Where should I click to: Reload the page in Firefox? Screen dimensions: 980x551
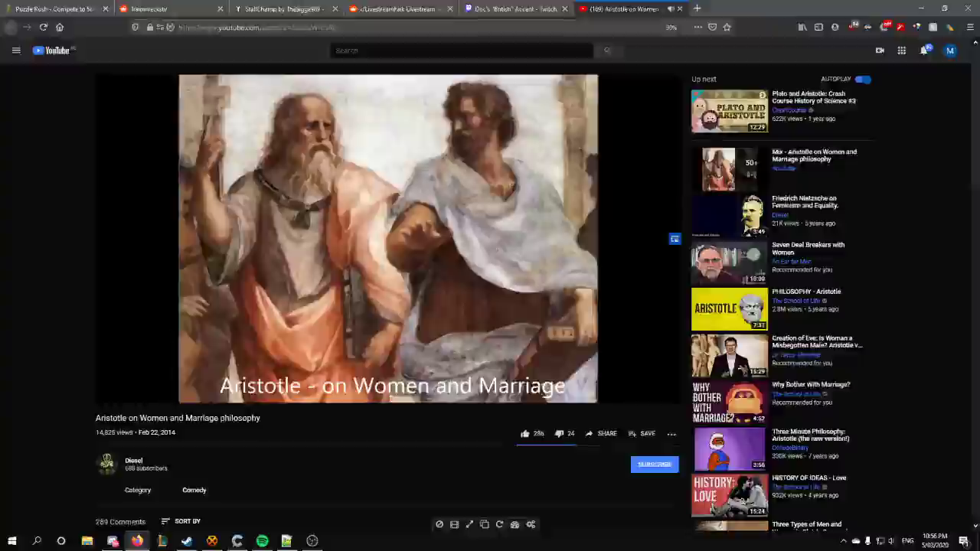click(43, 28)
